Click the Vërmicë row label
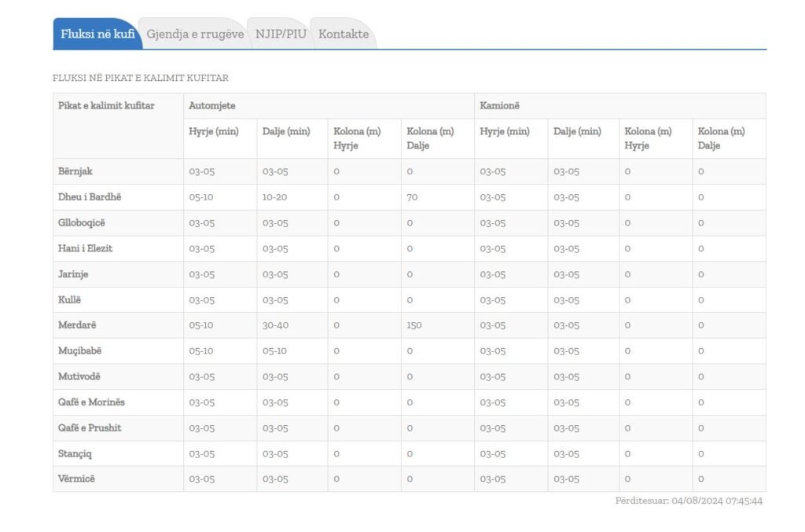Screen dimensions: 805x532 (76, 479)
